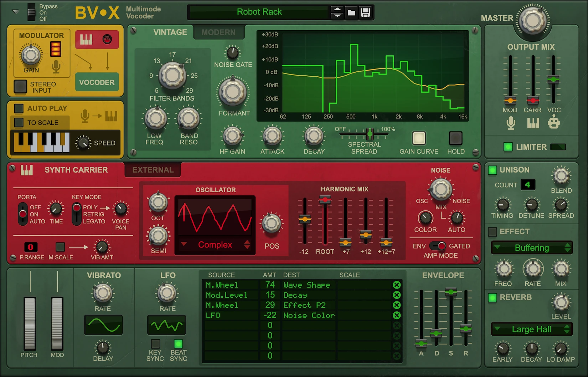The image size is (588, 377).
Task: Click the vibrato sine waveform display
Action: pos(103,325)
